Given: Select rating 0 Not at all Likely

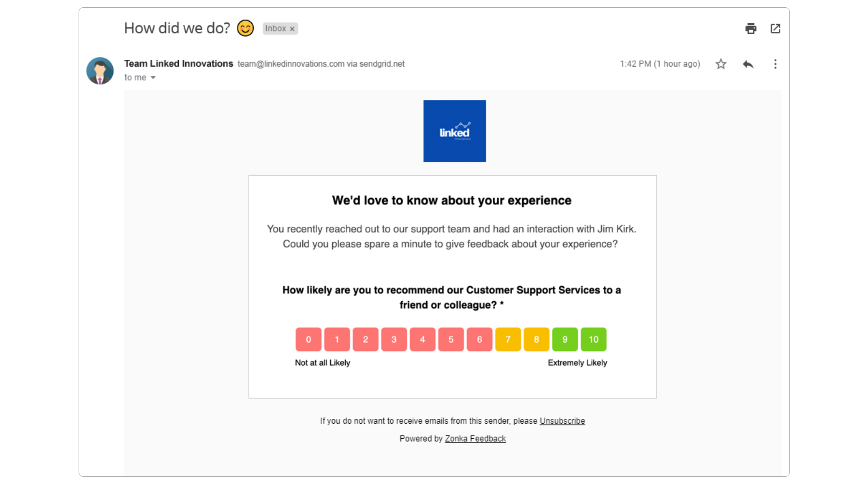Looking at the screenshot, I should 308,339.
